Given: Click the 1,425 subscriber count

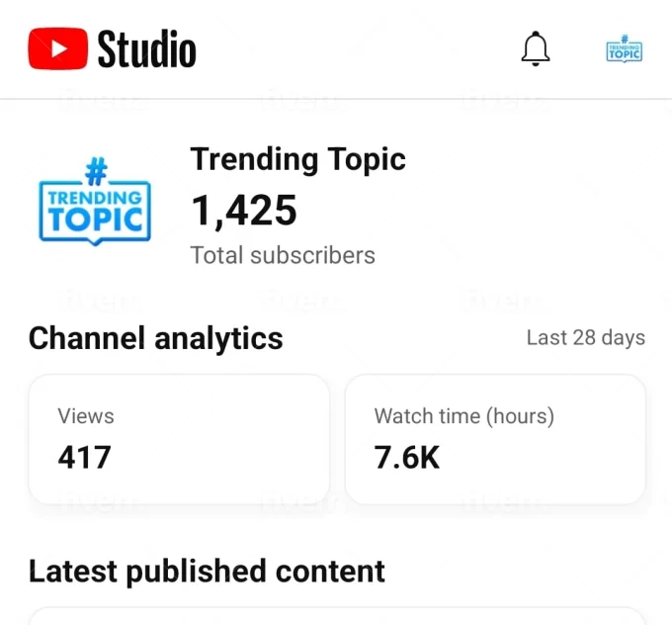Looking at the screenshot, I should [x=243, y=210].
